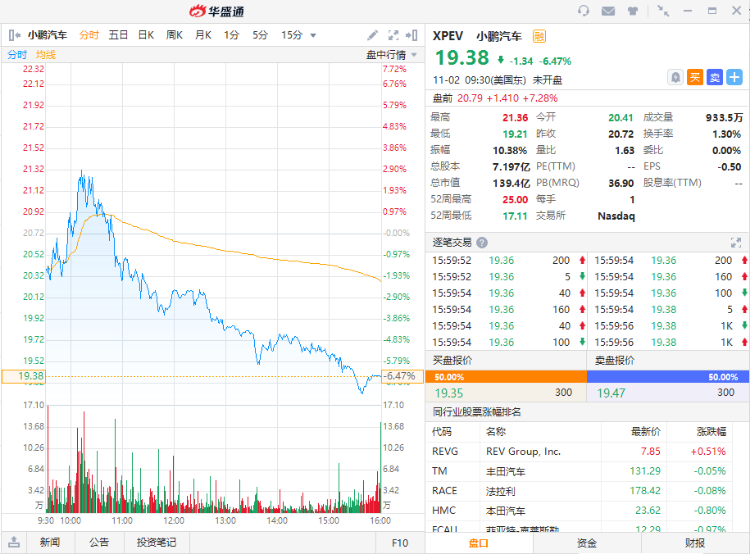Toggle the blue 分时 line legend
750x554 pixels.
pos(17,55)
